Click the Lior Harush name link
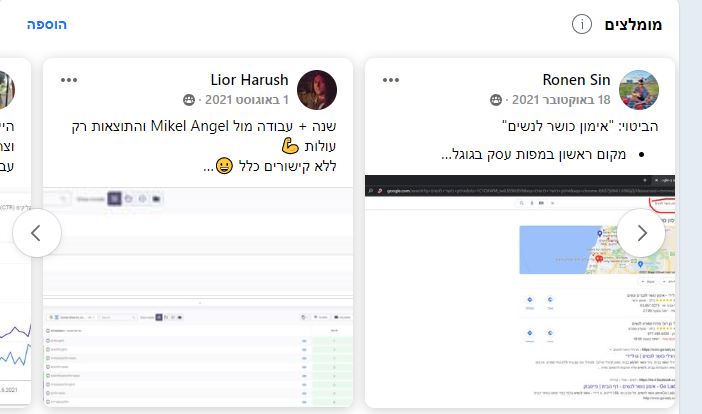 click(249, 80)
